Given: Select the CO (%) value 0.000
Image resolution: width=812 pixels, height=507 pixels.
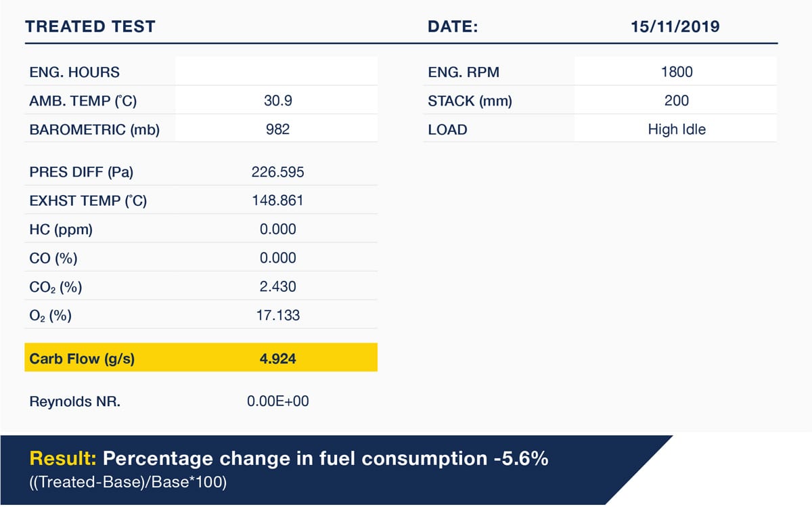Looking at the screenshot, I should 277,258.
